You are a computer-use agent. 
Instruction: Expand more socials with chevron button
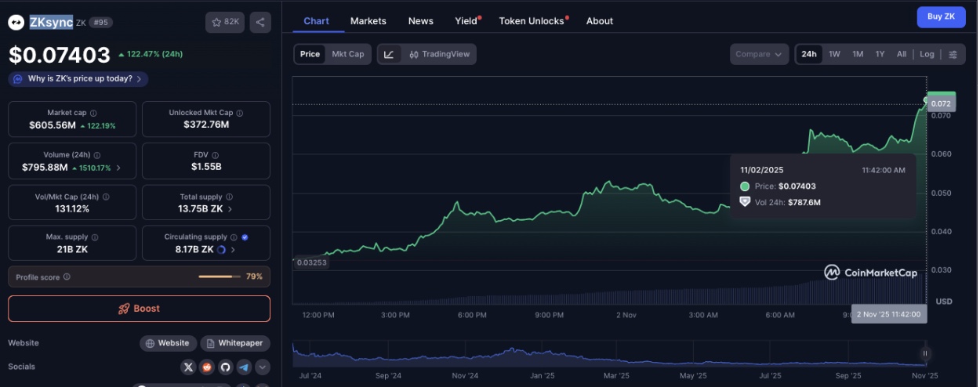coord(263,367)
